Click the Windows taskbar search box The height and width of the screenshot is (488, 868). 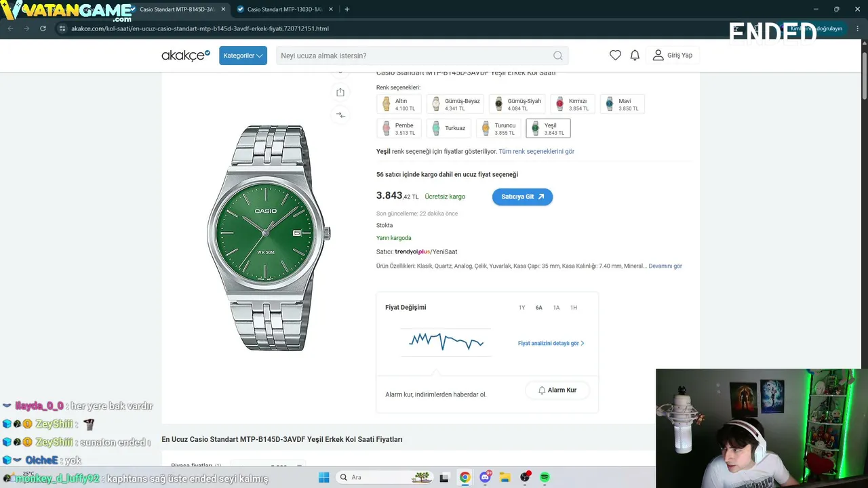coord(384,477)
